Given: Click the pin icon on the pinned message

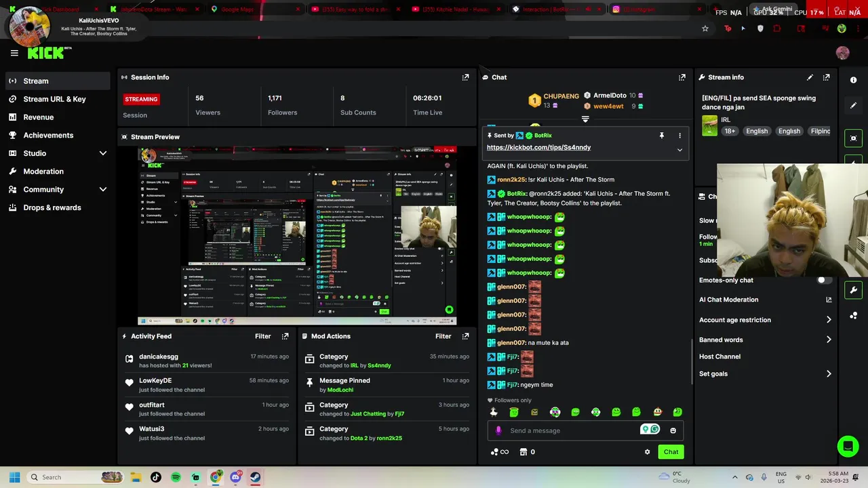Looking at the screenshot, I should click(662, 136).
